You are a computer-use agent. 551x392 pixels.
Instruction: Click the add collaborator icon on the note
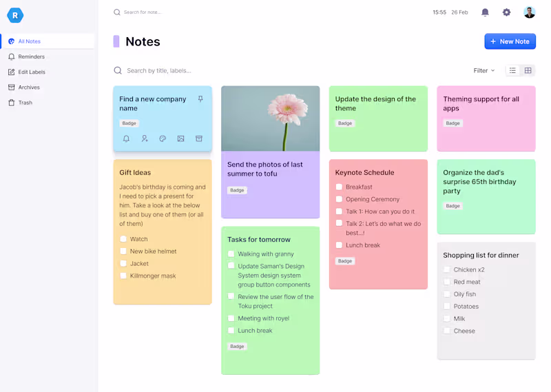pyautogui.click(x=145, y=138)
